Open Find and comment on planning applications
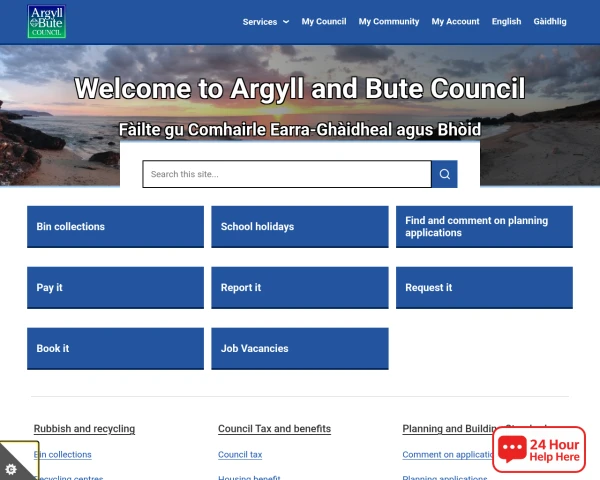The width and height of the screenshot is (600, 480). [484, 227]
